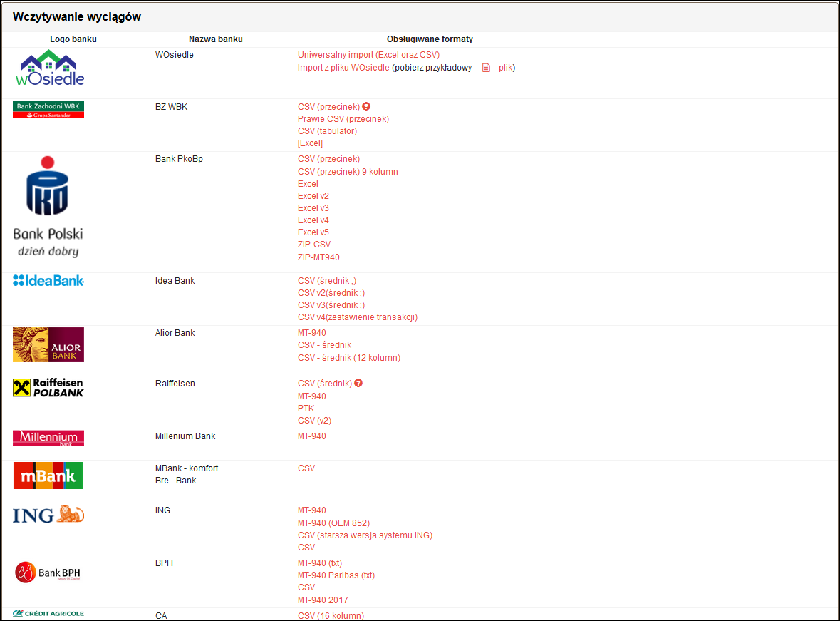Select Raiffeisen PTK format

306,409
